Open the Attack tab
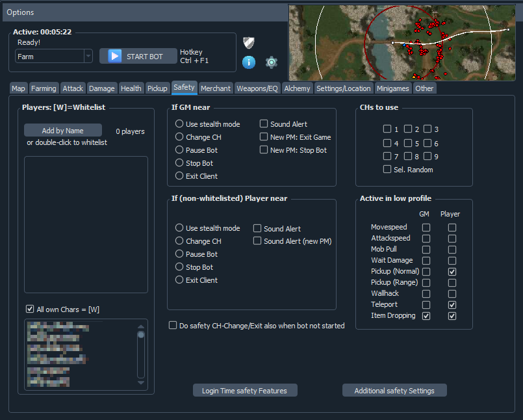 coord(73,88)
